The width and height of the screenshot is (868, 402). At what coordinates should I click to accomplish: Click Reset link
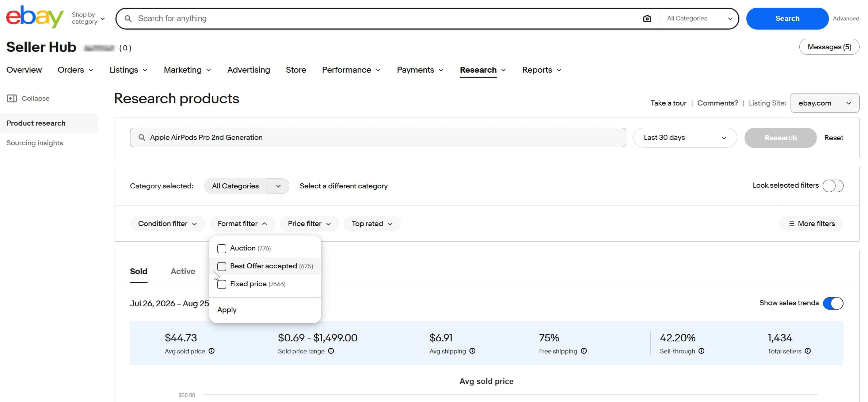pyautogui.click(x=834, y=138)
